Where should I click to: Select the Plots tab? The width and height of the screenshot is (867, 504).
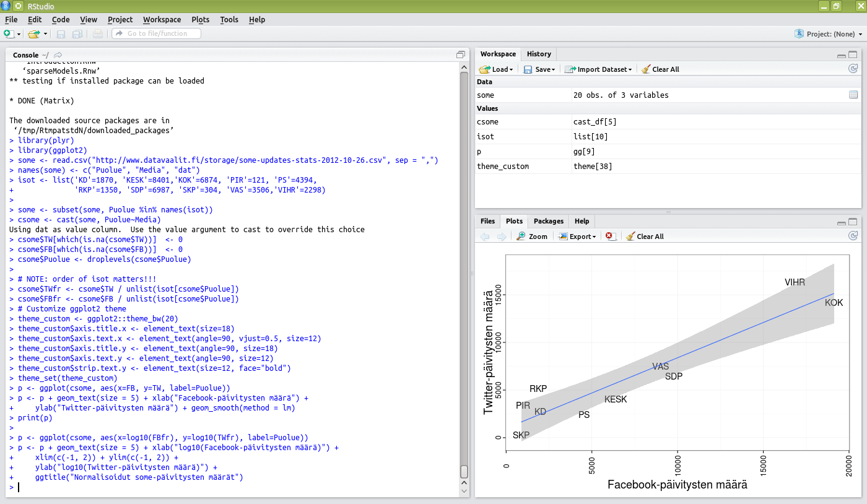(514, 221)
